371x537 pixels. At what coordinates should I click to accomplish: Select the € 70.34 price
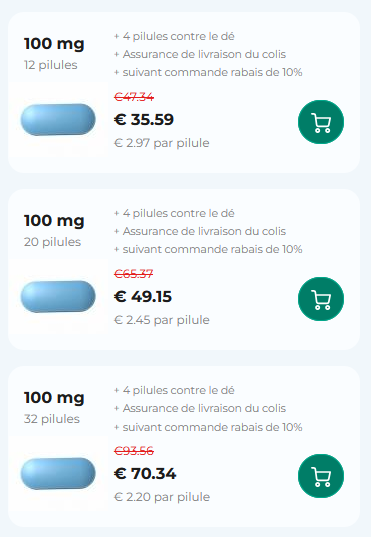click(x=145, y=474)
